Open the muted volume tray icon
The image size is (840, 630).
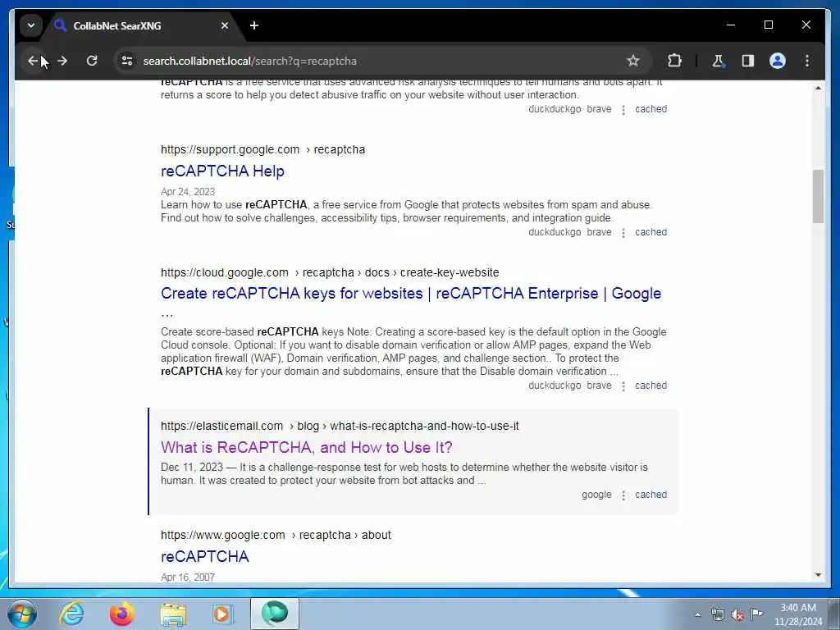click(x=737, y=615)
